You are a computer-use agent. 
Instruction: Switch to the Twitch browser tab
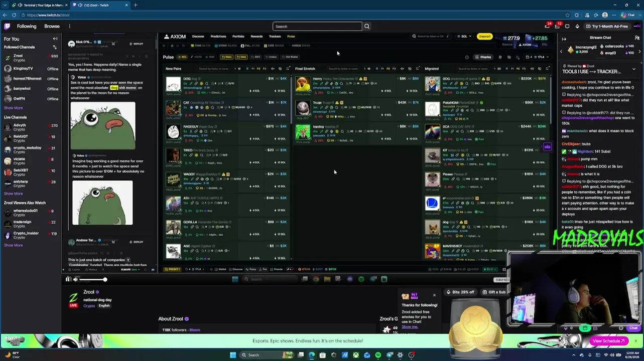click(x=100, y=5)
